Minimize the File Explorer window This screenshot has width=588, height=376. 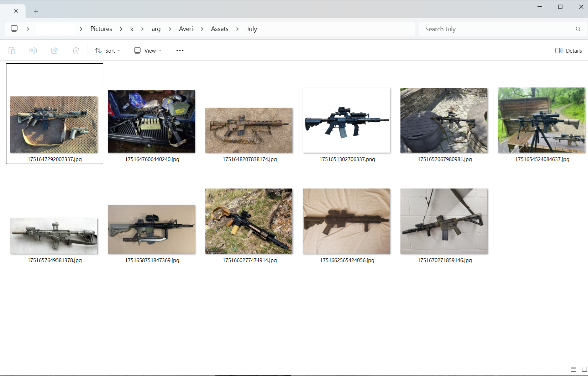coord(540,7)
